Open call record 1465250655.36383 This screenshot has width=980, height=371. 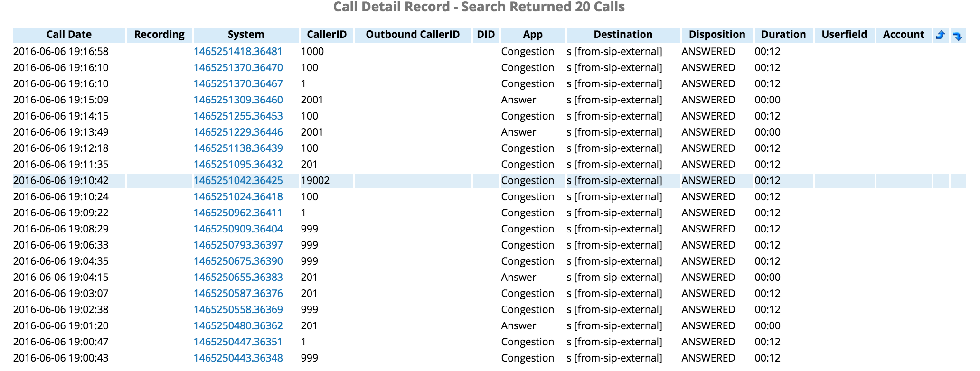click(238, 277)
